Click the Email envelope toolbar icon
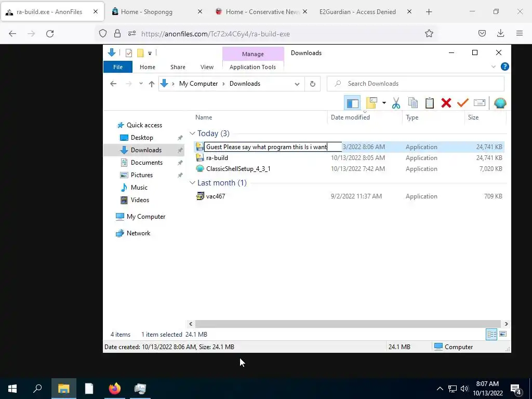This screenshot has height=399, width=532. (x=480, y=102)
